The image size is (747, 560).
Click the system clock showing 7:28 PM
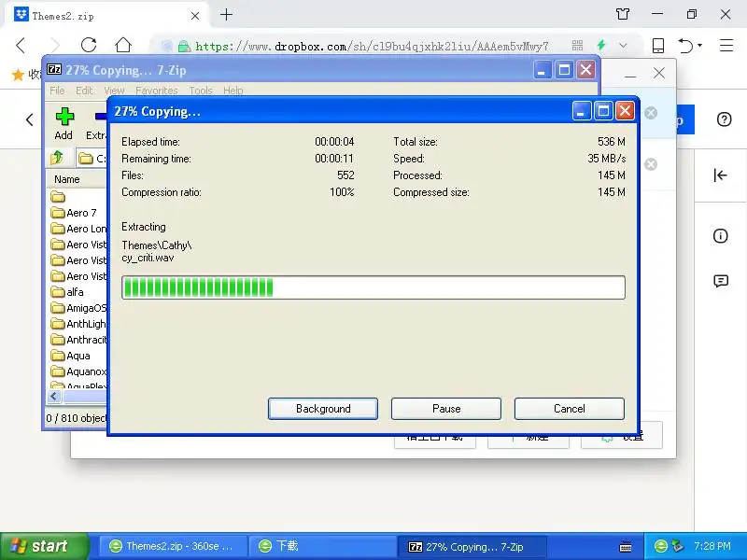712,546
